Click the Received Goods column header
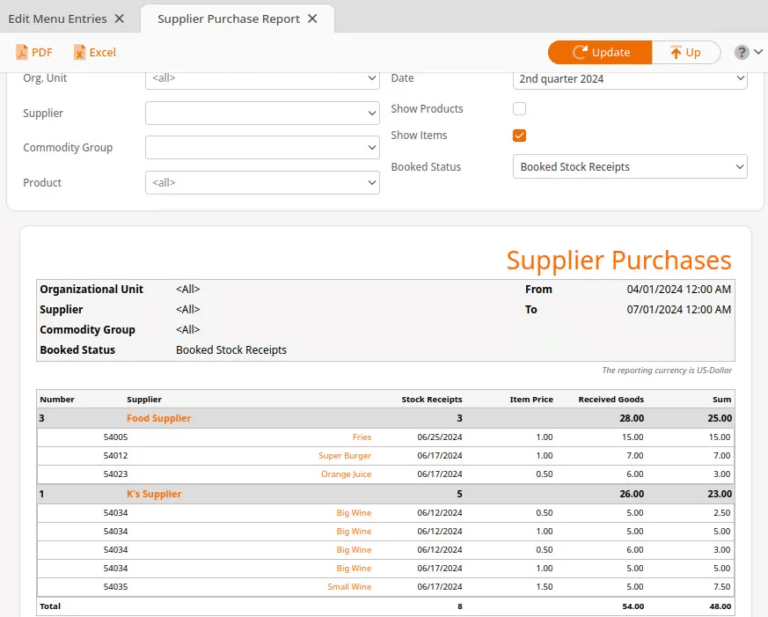 [611, 400]
